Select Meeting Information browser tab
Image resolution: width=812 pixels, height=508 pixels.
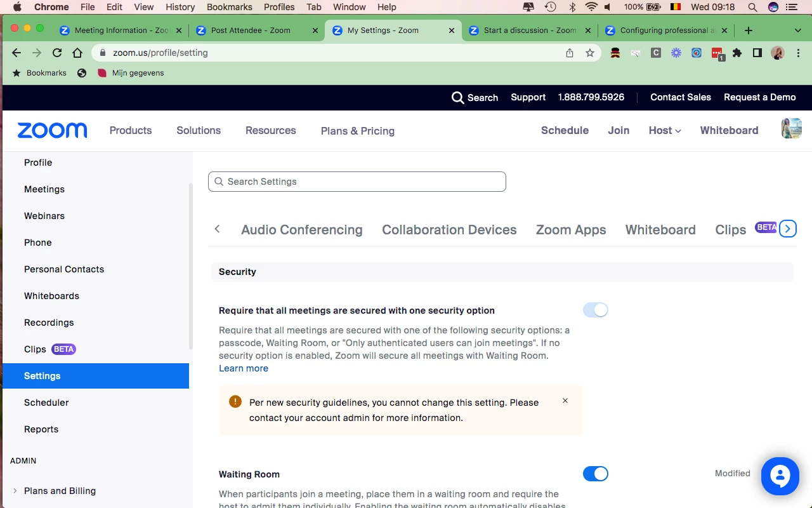point(121,30)
